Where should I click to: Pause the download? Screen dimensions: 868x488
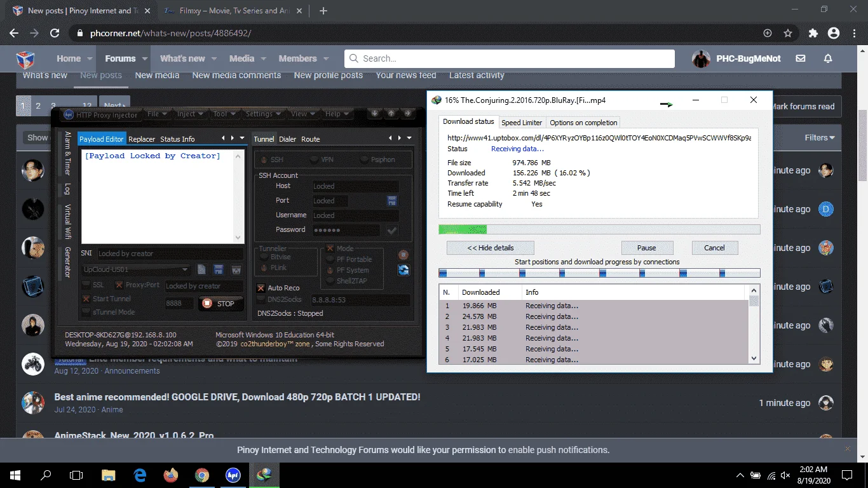tap(646, 248)
